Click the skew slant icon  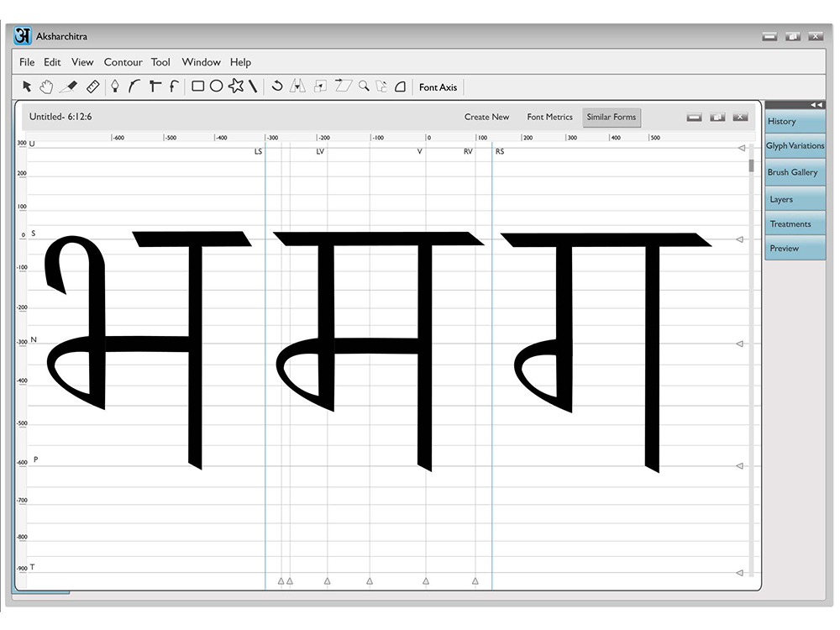(x=343, y=86)
